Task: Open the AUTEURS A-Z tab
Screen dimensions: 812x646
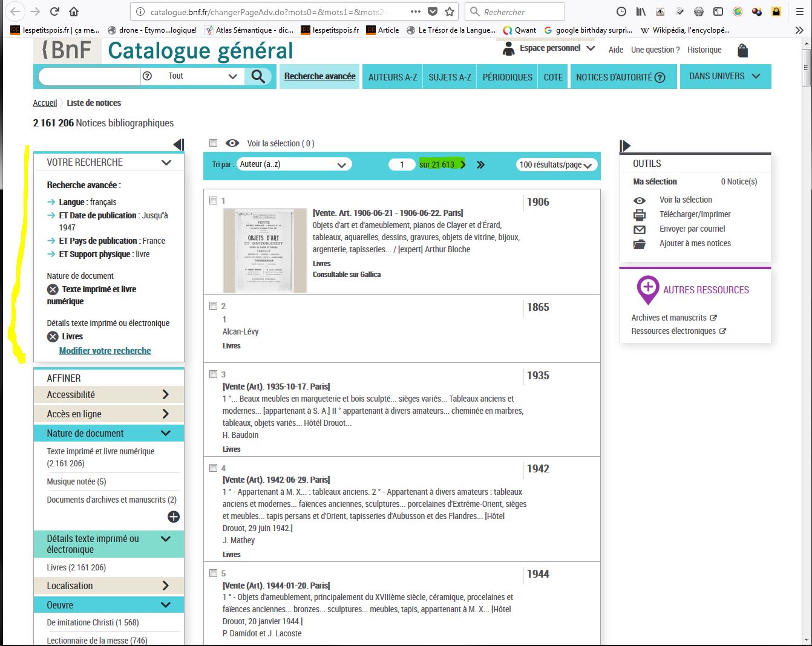Action: point(393,77)
